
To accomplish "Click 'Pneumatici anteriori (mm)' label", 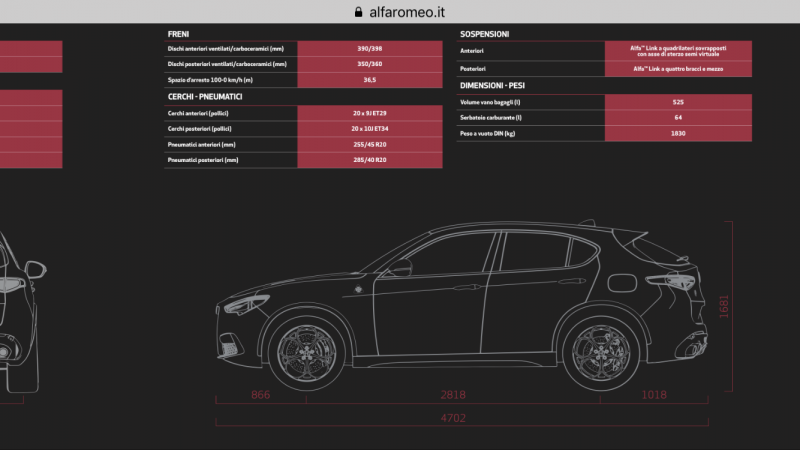I will coord(202,145).
